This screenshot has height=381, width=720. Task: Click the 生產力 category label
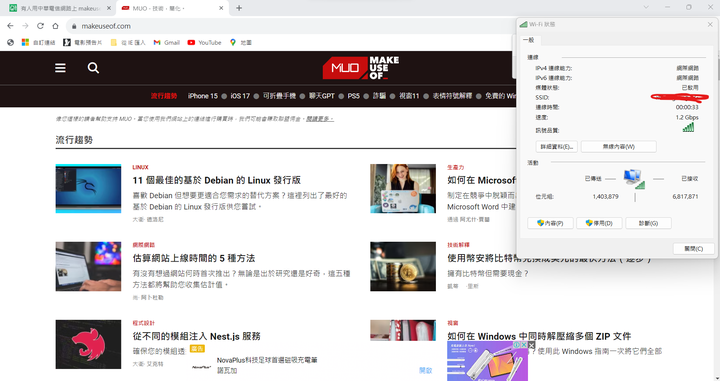click(x=456, y=168)
